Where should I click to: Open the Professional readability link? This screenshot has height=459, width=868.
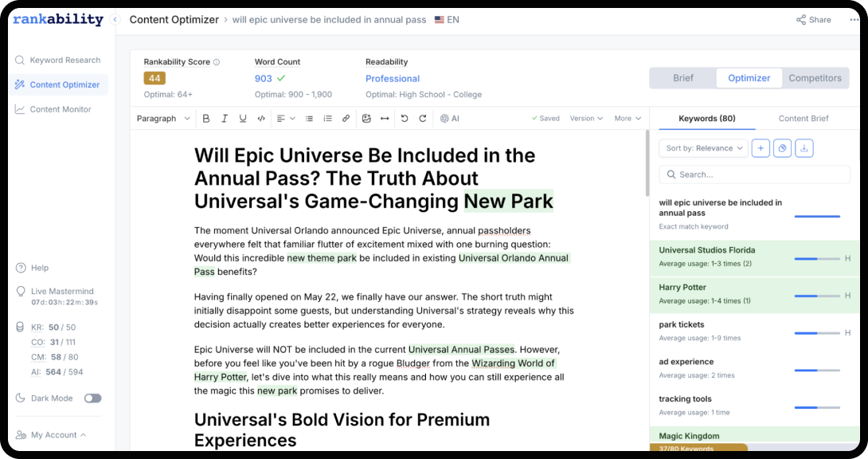[x=393, y=79]
